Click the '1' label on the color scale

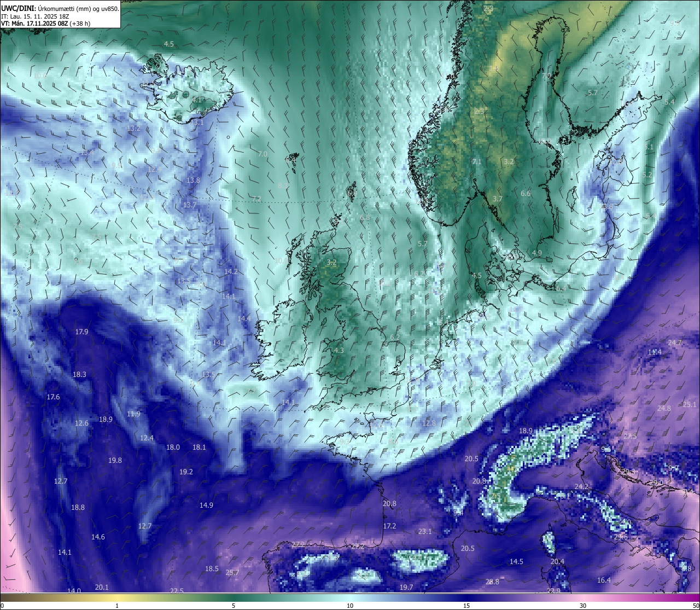117,606
